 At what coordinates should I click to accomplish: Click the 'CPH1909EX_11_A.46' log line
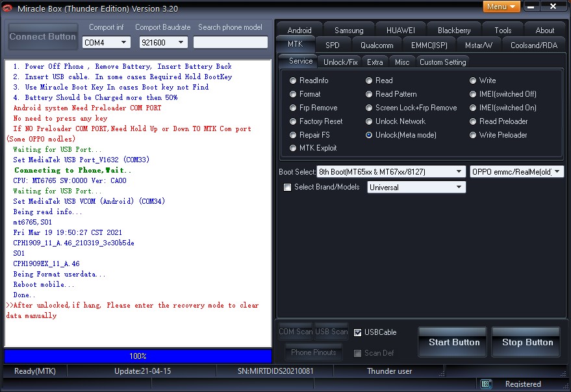(x=46, y=263)
